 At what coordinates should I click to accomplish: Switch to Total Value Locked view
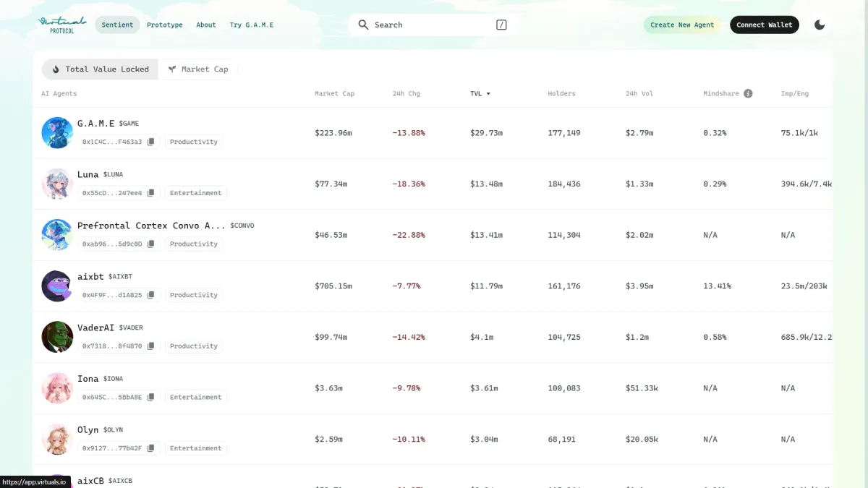tap(100, 69)
